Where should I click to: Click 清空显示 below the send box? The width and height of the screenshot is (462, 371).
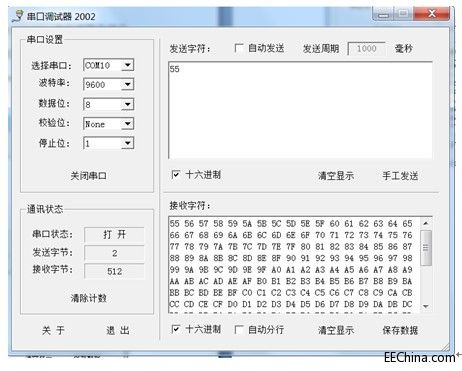pos(336,176)
